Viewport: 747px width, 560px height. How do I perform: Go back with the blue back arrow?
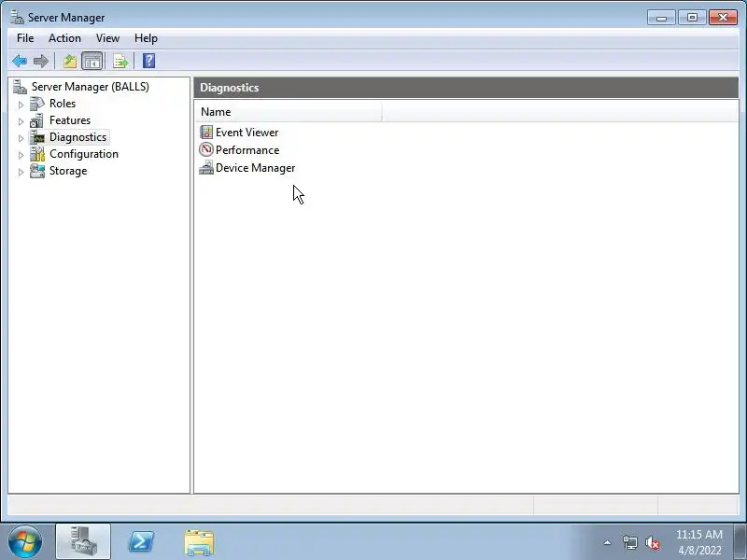[20, 61]
